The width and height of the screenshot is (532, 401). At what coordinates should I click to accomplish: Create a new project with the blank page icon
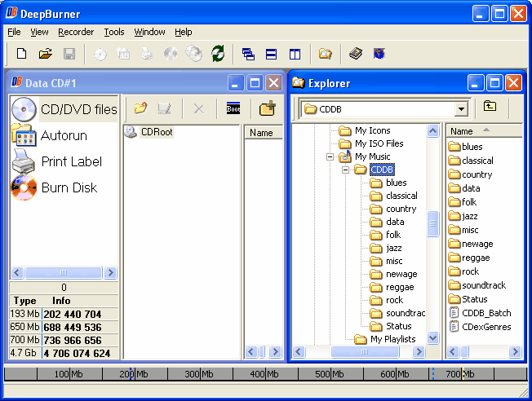click(x=22, y=54)
